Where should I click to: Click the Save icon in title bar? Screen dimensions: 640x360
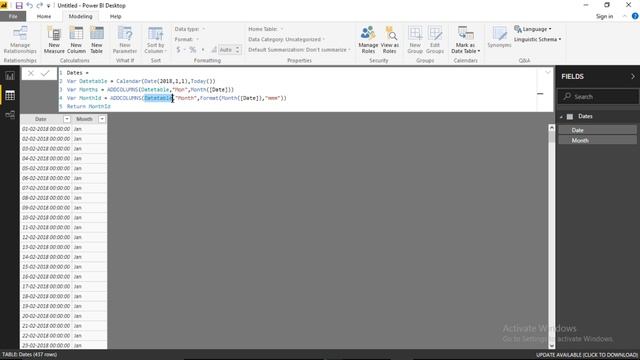point(19,5)
